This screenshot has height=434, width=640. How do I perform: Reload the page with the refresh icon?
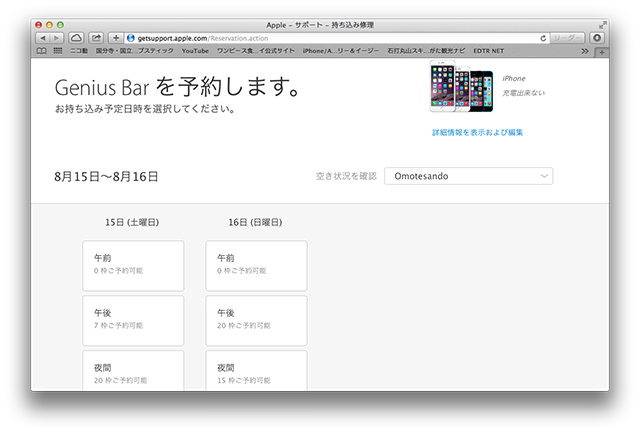[x=543, y=38]
